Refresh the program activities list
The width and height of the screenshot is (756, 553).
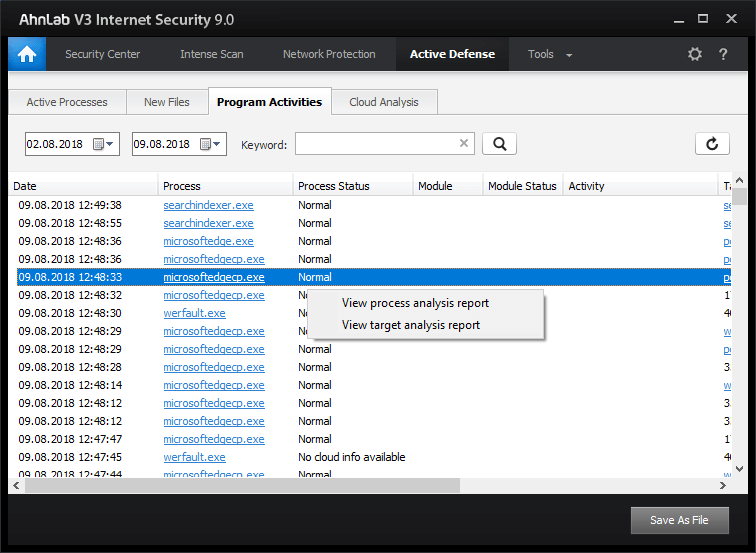[x=712, y=144]
